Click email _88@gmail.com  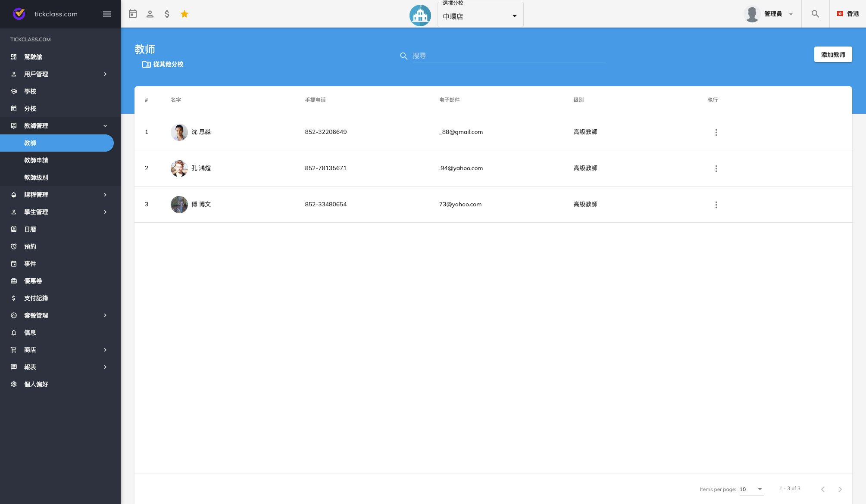(461, 132)
